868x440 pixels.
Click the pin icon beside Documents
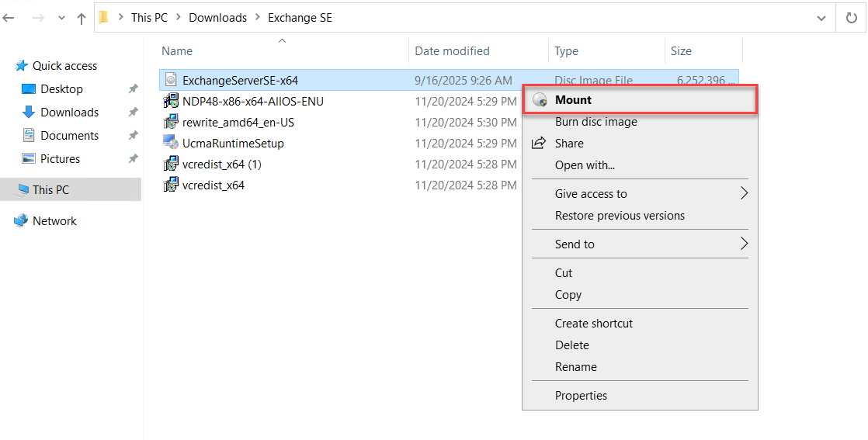pyautogui.click(x=133, y=136)
